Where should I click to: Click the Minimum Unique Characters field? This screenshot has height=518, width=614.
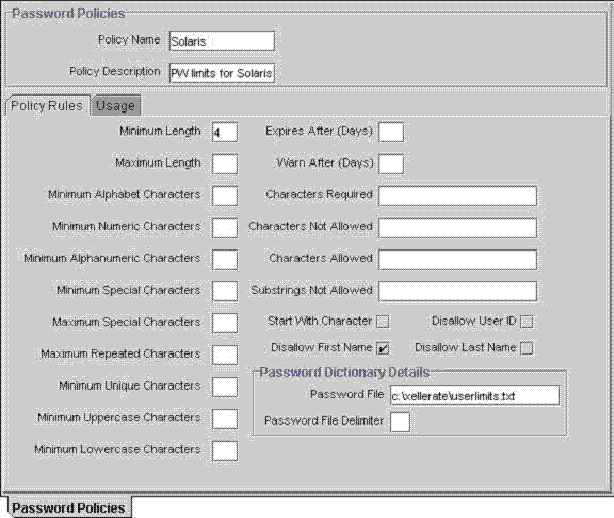[x=225, y=387]
